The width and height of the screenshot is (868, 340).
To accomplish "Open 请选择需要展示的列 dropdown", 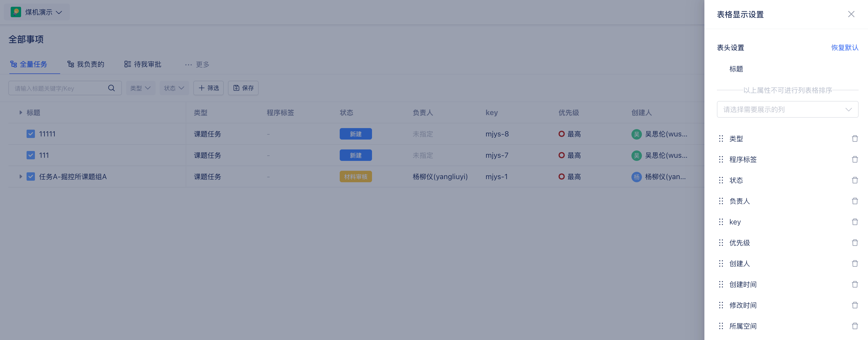I will 787,109.
